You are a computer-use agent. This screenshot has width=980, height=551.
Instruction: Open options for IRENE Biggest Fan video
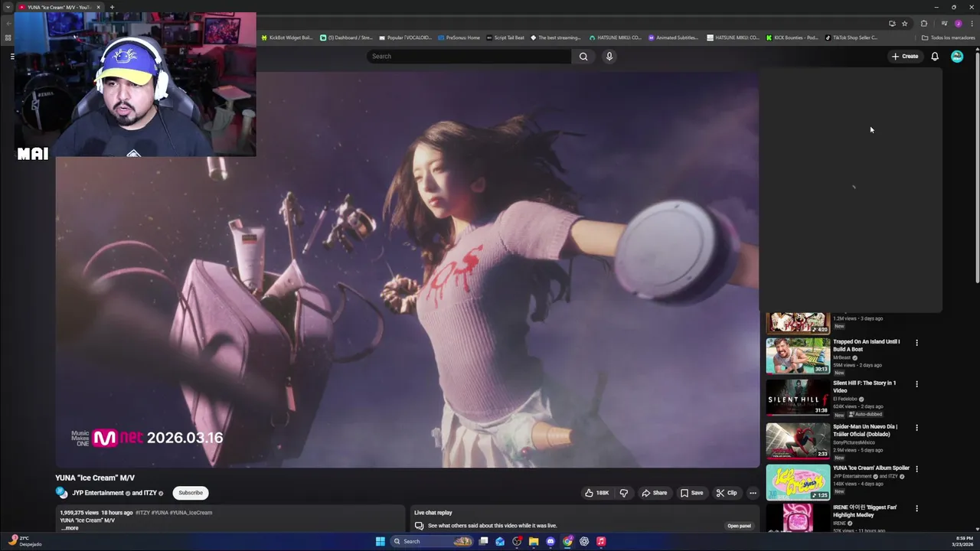click(916, 508)
